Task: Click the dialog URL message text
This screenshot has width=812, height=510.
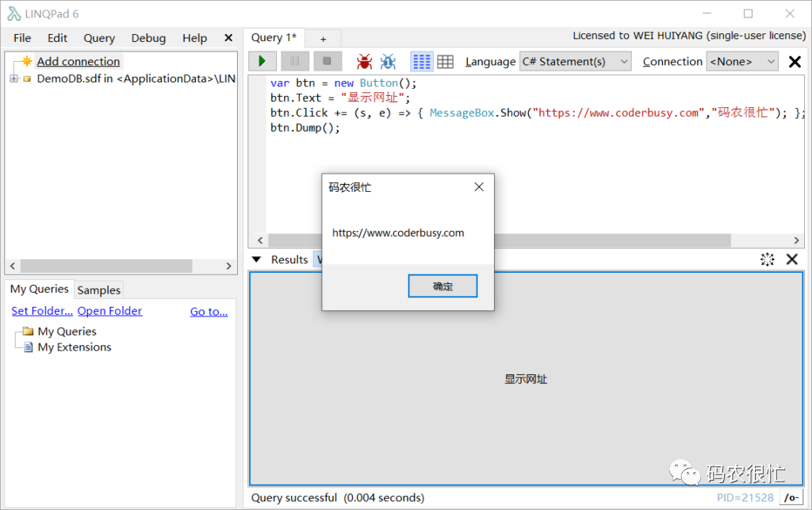Action: click(x=398, y=232)
